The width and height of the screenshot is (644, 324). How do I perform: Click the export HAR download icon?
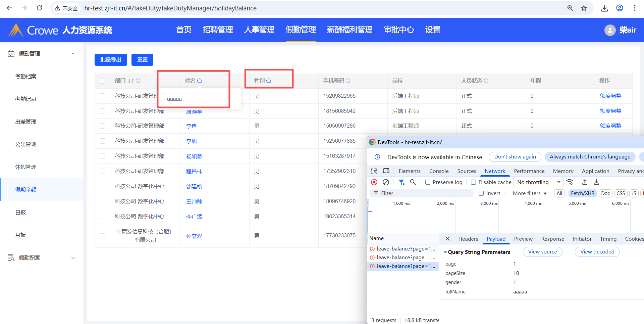tap(596, 182)
